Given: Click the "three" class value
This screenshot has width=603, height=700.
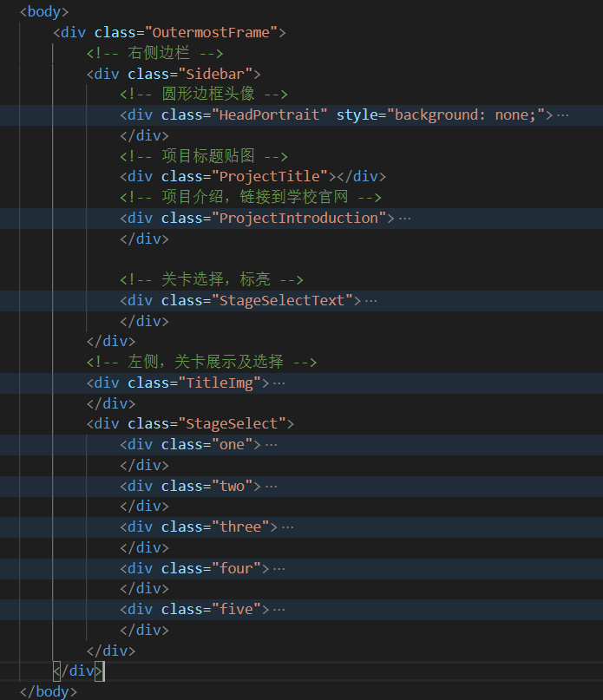Looking at the screenshot, I should tap(240, 527).
